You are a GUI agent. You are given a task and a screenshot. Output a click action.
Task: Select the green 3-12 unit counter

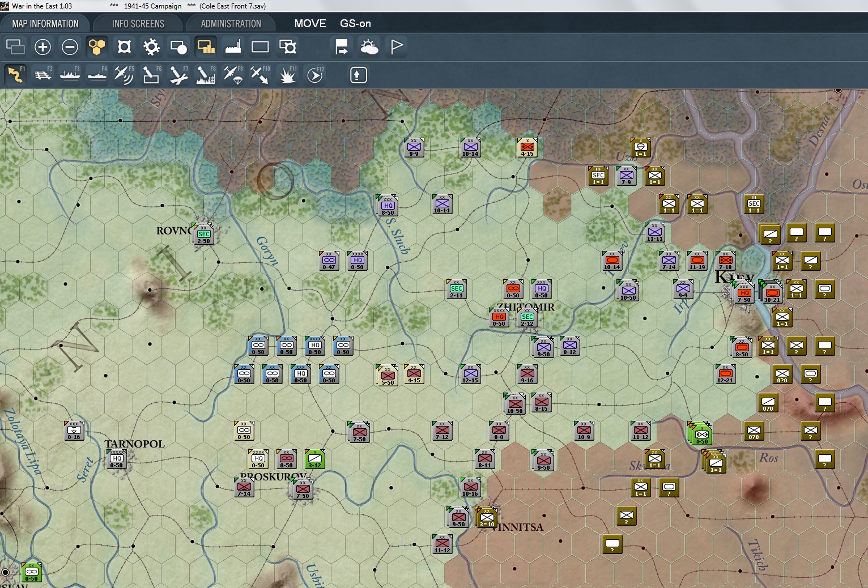tap(315, 459)
